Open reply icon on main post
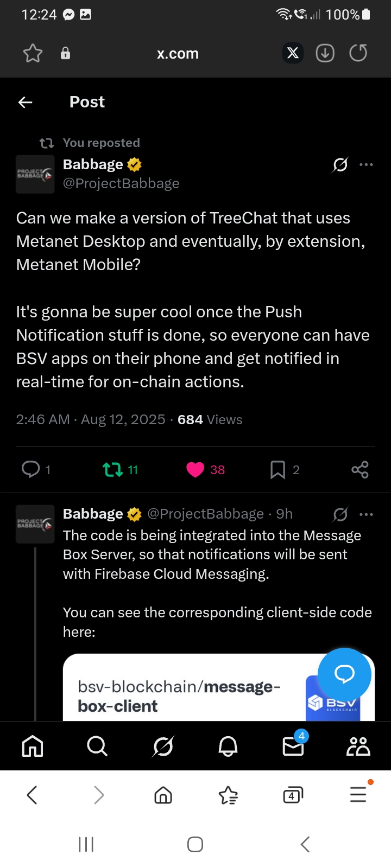391x868 pixels. coord(31,469)
